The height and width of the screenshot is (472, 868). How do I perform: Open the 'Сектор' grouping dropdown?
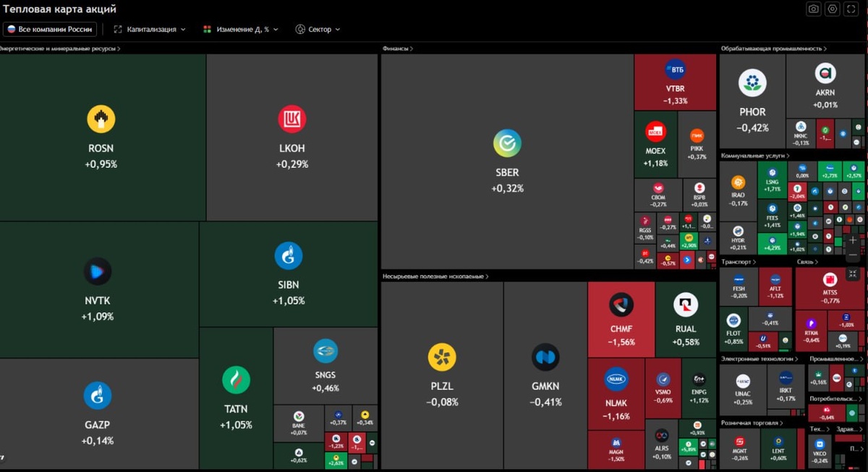318,30
